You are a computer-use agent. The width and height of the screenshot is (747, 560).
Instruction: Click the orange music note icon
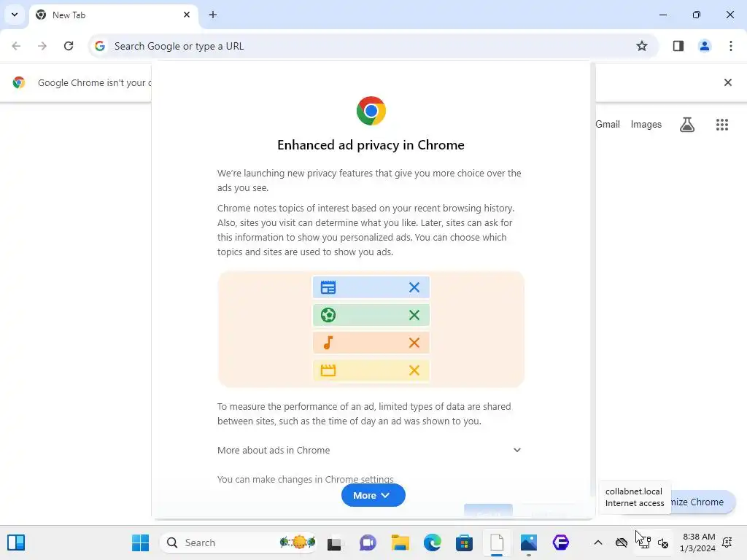[328, 343]
